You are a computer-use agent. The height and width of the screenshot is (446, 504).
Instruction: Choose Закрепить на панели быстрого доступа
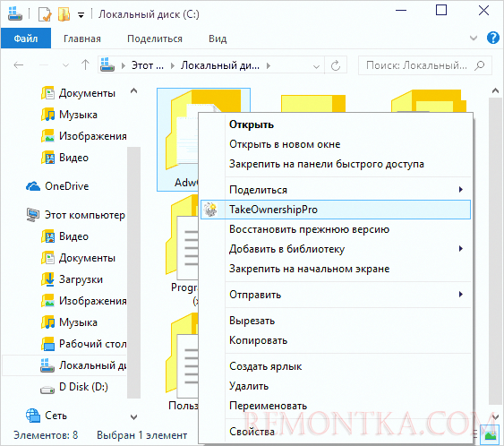tap(336, 164)
